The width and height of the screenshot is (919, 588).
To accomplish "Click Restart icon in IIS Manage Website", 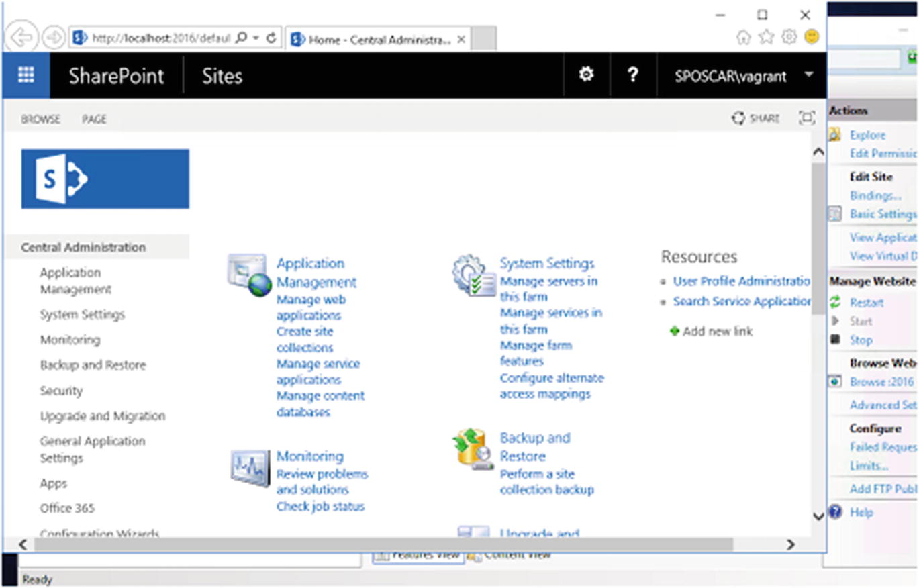I will point(835,302).
